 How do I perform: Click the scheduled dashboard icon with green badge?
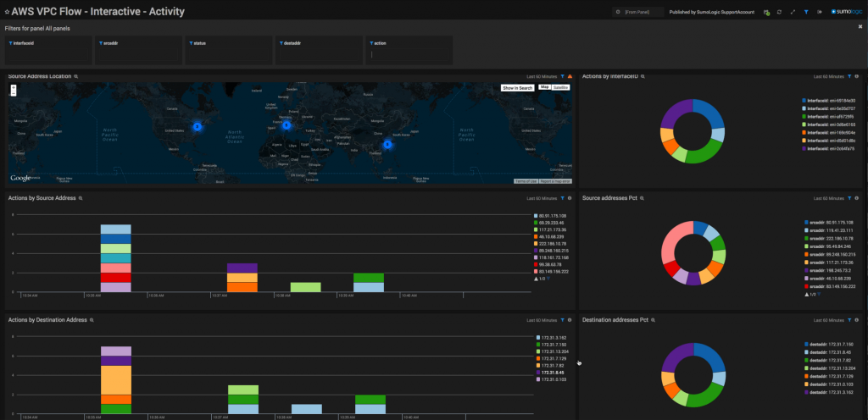click(x=766, y=12)
